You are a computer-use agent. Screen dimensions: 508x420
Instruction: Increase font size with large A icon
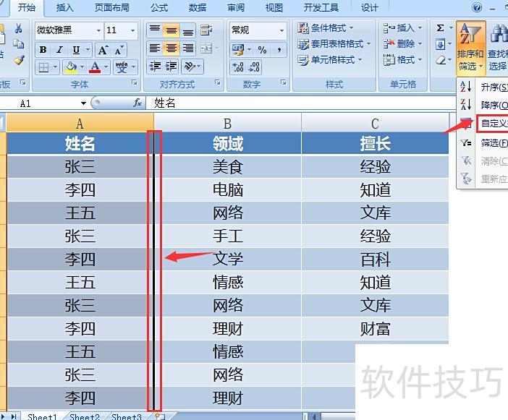click(x=103, y=50)
